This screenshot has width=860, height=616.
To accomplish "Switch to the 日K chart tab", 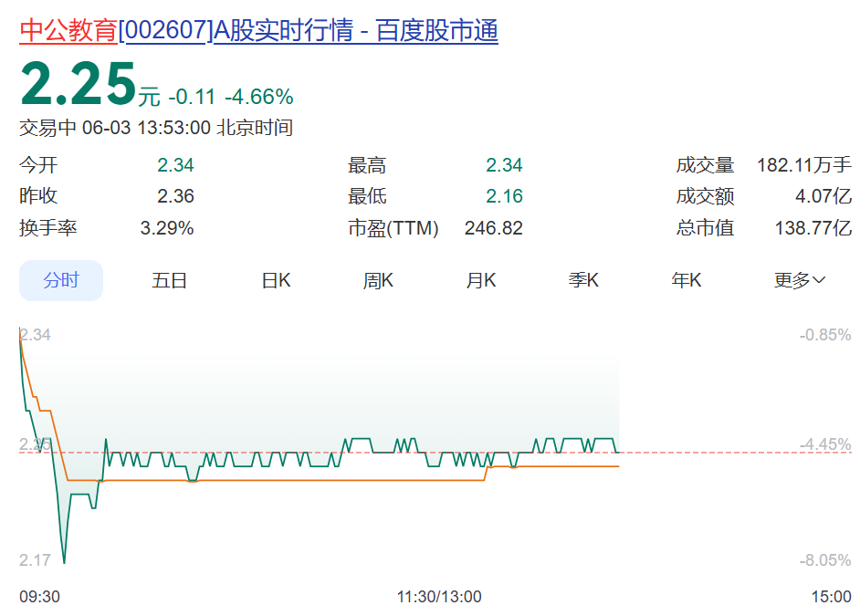I will tap(276, 280).
